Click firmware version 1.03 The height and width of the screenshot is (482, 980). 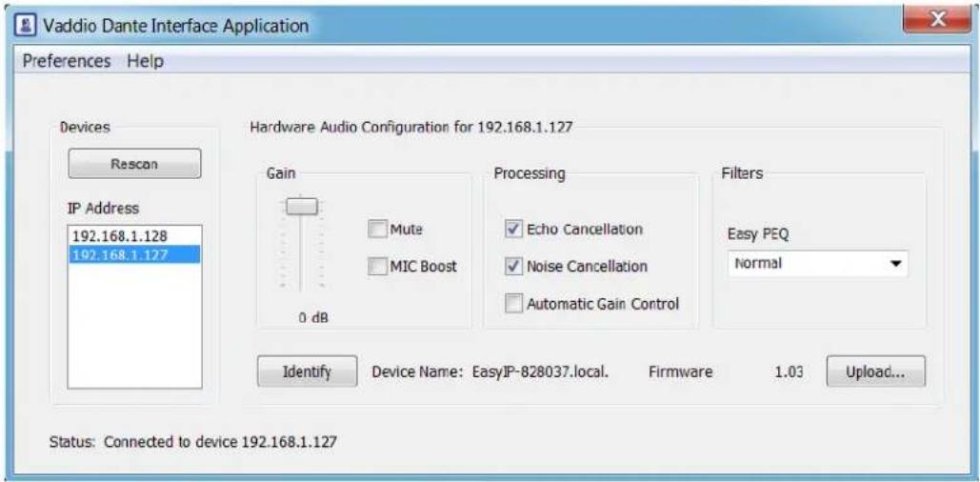[789, 372]
